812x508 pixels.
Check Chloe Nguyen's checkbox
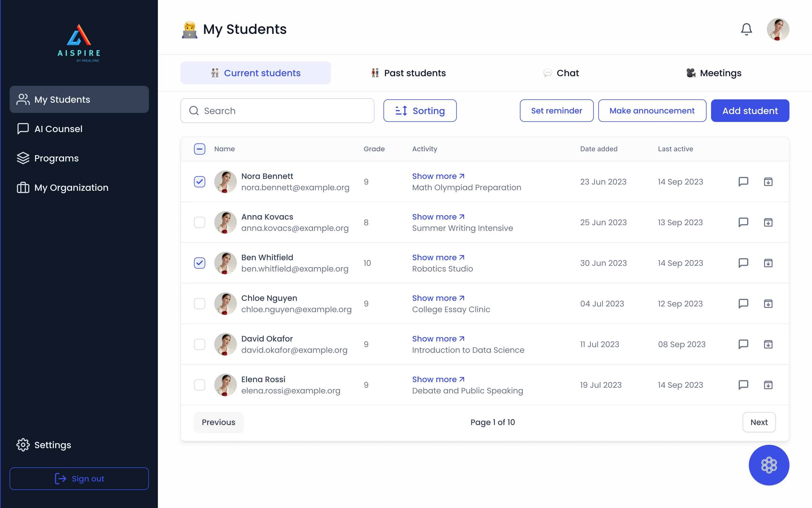200,304
